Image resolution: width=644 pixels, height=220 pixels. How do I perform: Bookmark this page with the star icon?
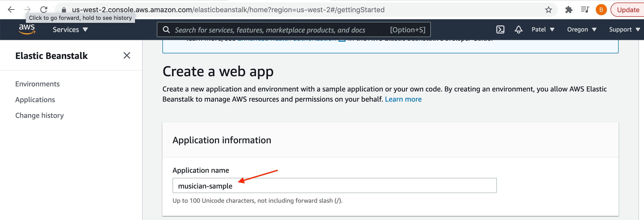[549, 10]
